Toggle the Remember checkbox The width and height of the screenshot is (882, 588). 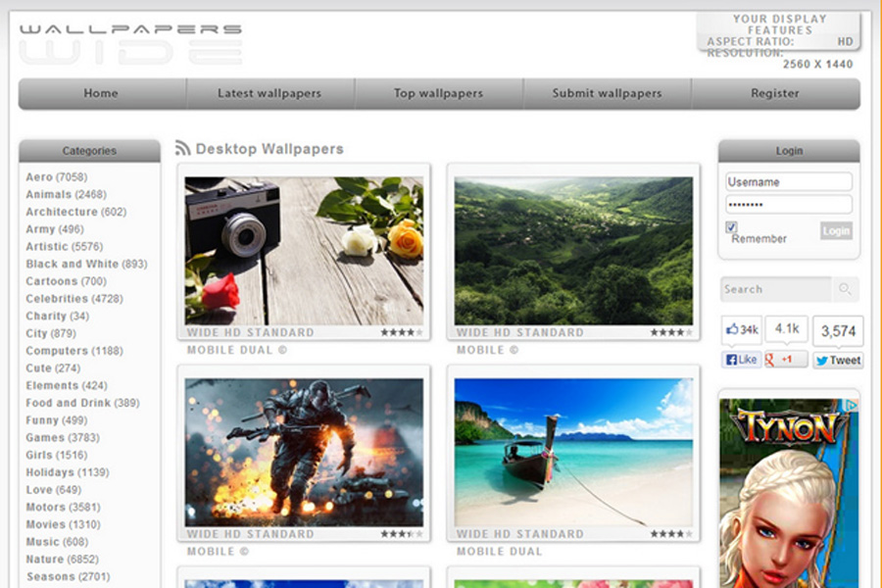(x=731, y=226)
